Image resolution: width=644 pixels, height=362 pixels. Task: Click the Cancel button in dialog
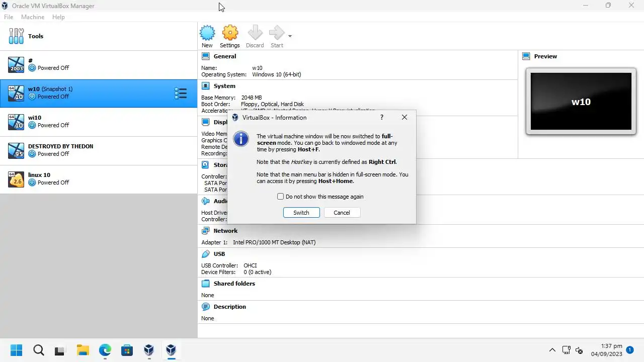click(x=342, y=213)
